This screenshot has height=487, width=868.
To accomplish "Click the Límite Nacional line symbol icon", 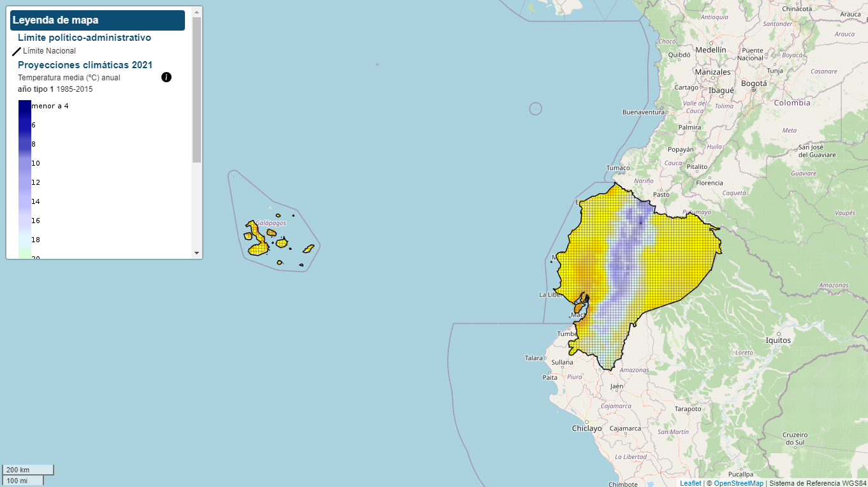I will (x=17, y=52).
